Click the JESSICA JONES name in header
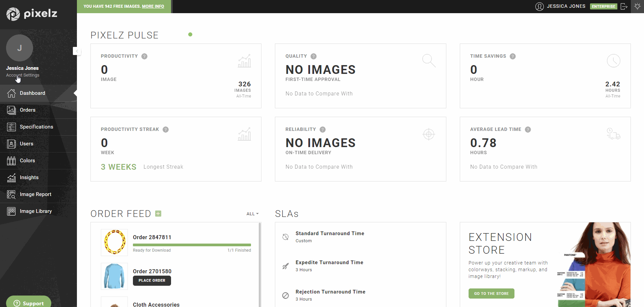Viewport: 644px width, 307px height. (566, 6)
